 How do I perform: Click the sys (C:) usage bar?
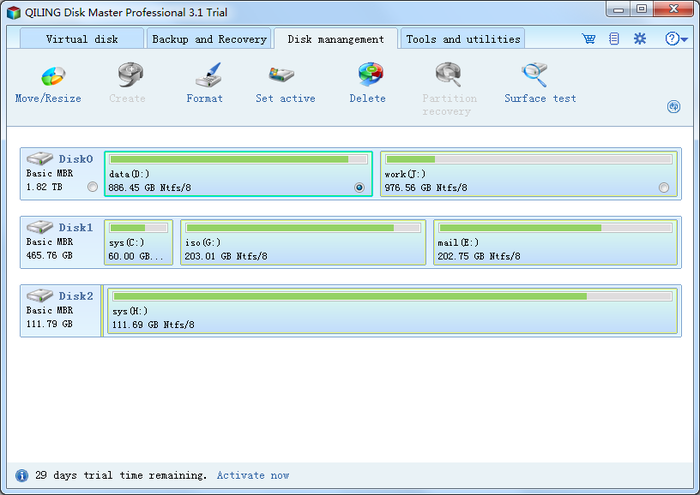pos(138,228)
